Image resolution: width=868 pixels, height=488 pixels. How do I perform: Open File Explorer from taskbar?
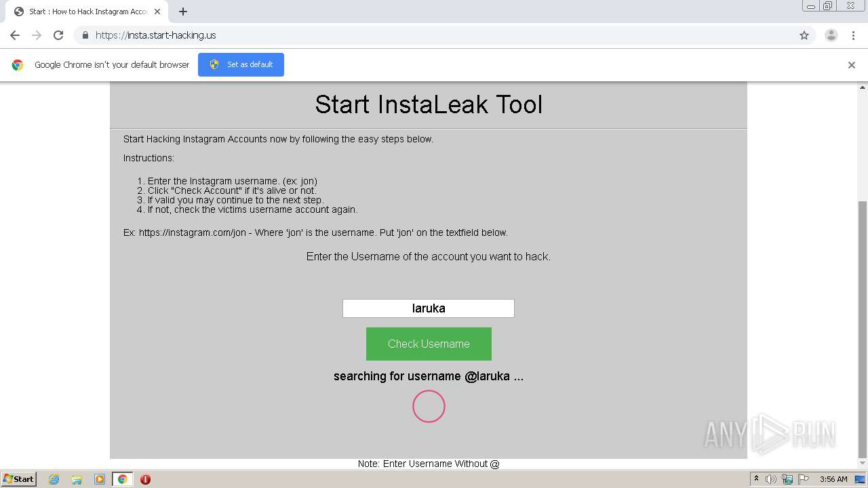(77, 479)
